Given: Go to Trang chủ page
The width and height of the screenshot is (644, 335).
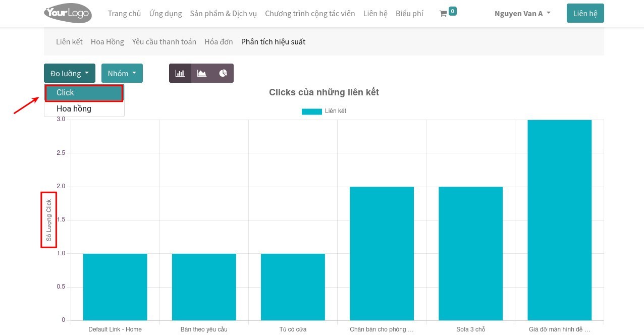Looking at the screenshot, I should 124,14.
